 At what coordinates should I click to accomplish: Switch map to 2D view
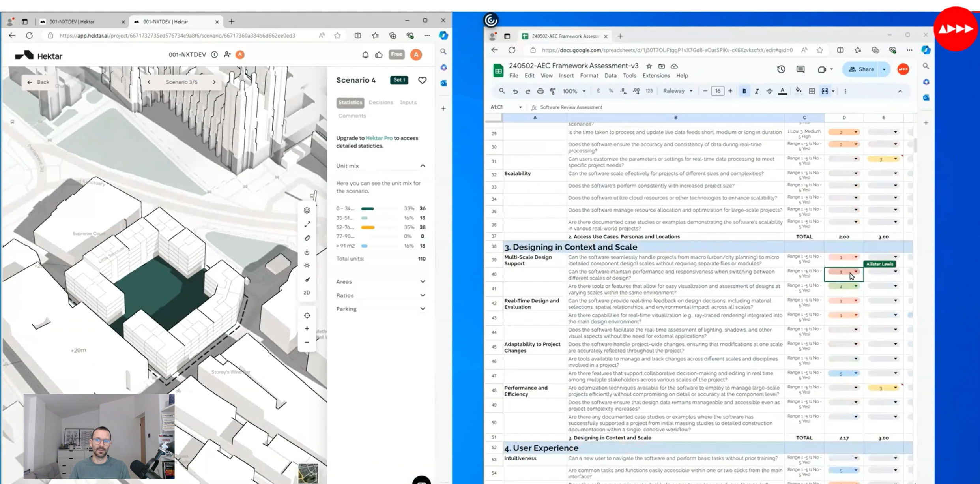pos(307,293)
